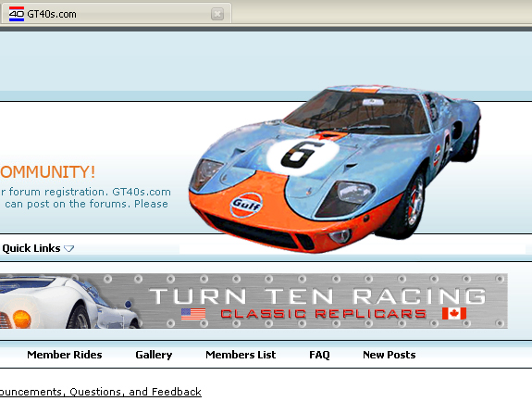Show New Posts

(x=390, y=355)
